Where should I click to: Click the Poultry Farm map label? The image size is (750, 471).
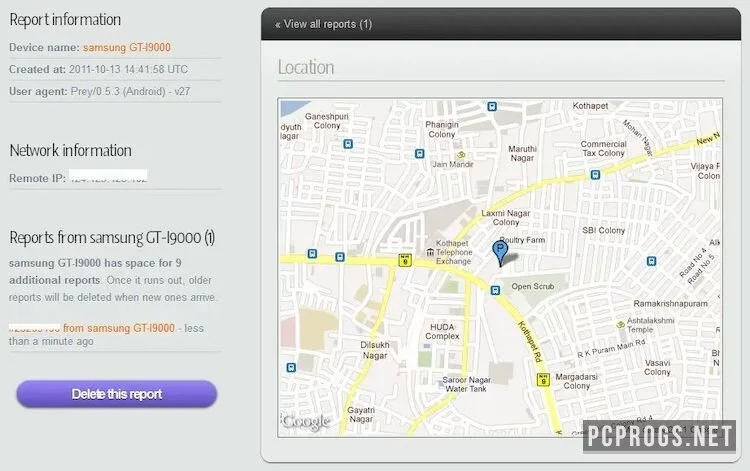pyautogui.click(x=522, y=240)
